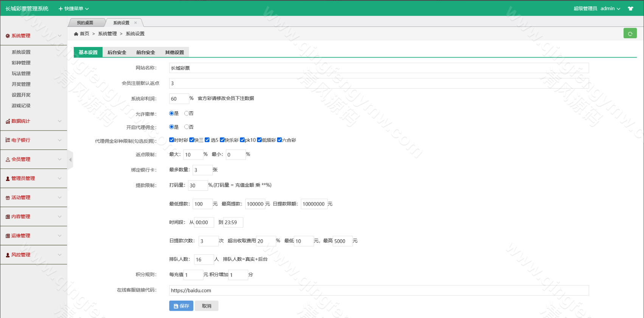Close the 系统设置 tab with x icon
The width and height of the screenshot is (644, 318).
[x=135, y=23]
